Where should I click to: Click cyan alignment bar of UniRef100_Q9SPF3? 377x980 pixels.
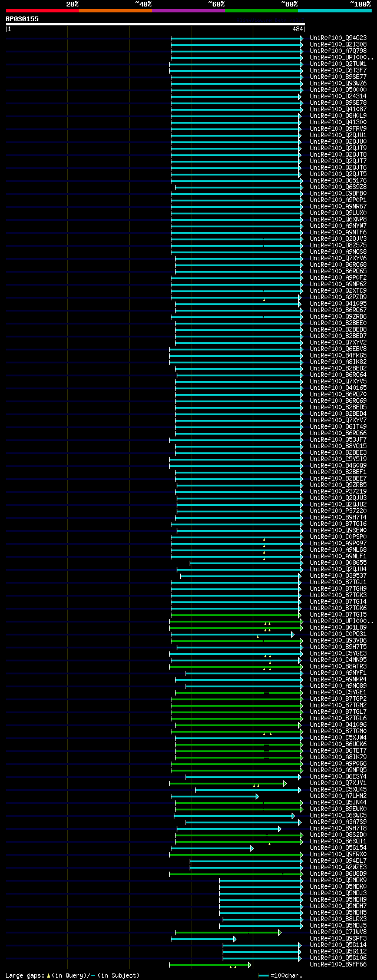click(x=203, y=939)
